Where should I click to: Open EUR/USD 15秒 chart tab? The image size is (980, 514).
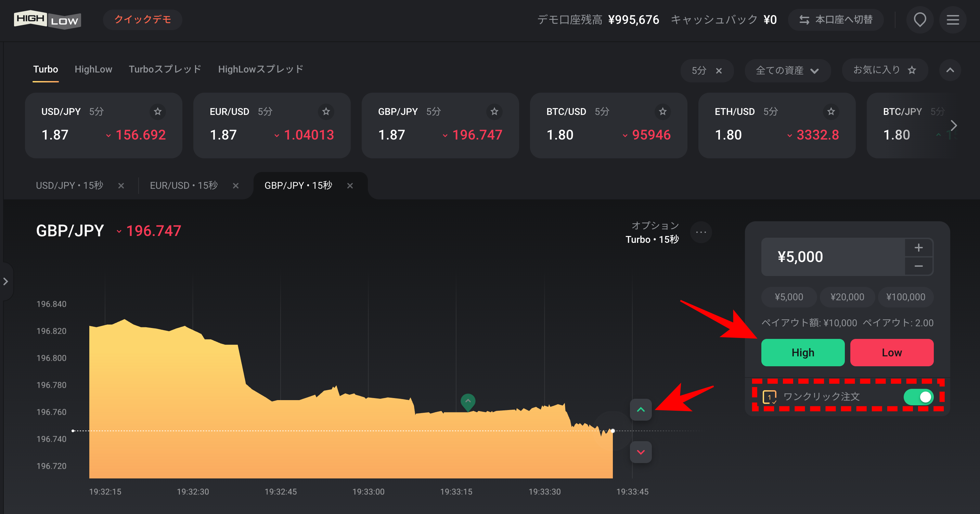(184, 186)
